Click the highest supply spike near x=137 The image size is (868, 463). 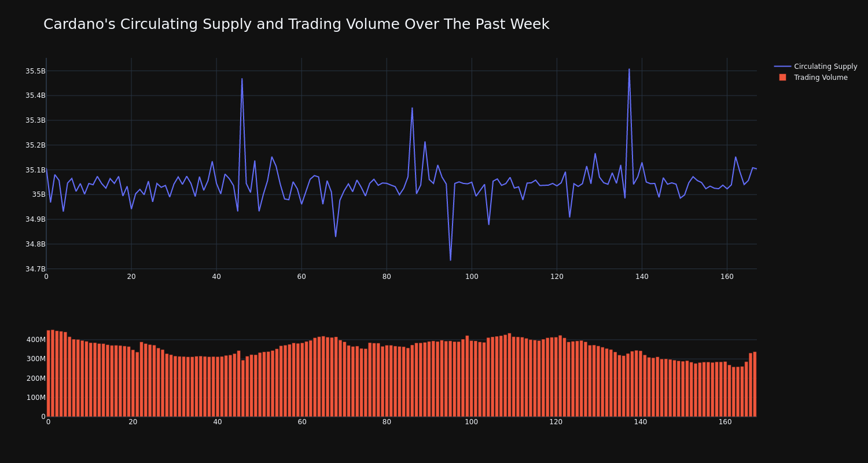tap(629, 69)
